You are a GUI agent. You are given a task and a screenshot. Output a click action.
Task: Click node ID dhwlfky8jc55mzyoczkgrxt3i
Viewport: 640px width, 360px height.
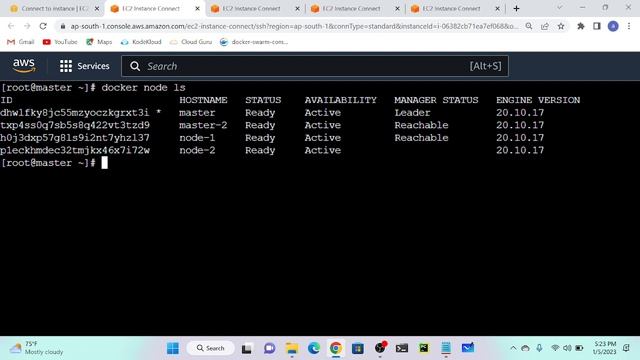click(x=75, y=113)
